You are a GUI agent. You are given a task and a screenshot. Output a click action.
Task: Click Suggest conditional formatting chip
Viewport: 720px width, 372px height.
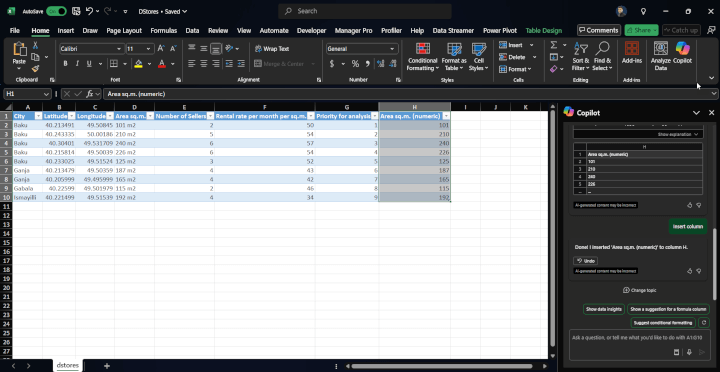[x=663, y=323]
